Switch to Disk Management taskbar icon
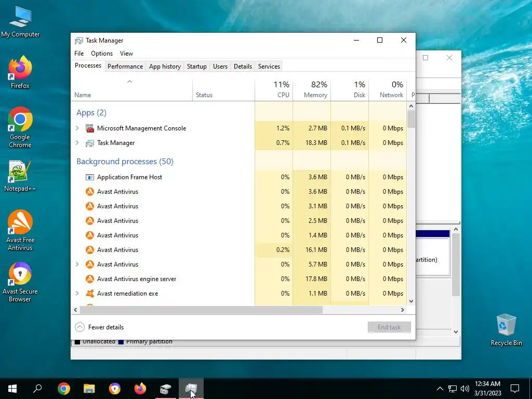The height and width of the screenshot is (399, 532). [x=166, y=389]
